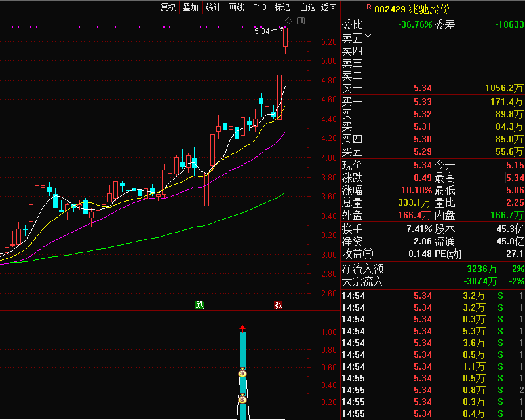Select the 买二 bid price 5.32
The image size is (525, 420).
pos(423,114)
